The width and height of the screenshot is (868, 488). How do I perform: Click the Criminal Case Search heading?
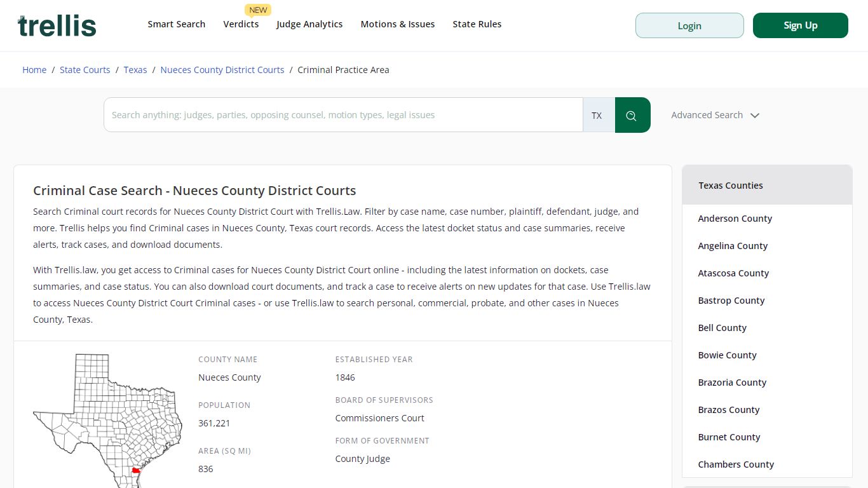[x=194, y=191]
